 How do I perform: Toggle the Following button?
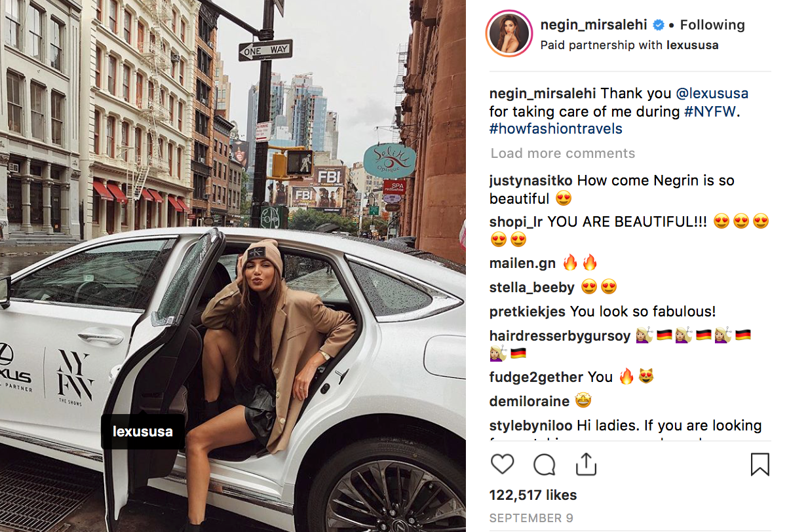click(712, 25)
